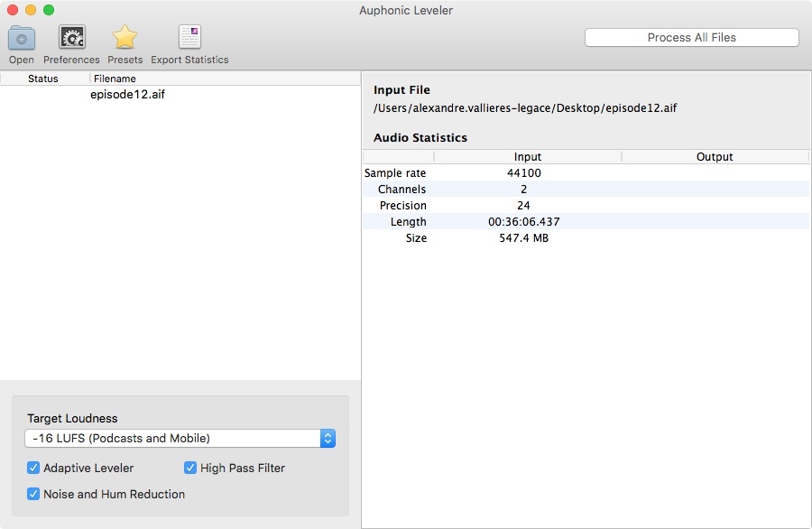
Task: Click the input file path text
Action: 525,107
